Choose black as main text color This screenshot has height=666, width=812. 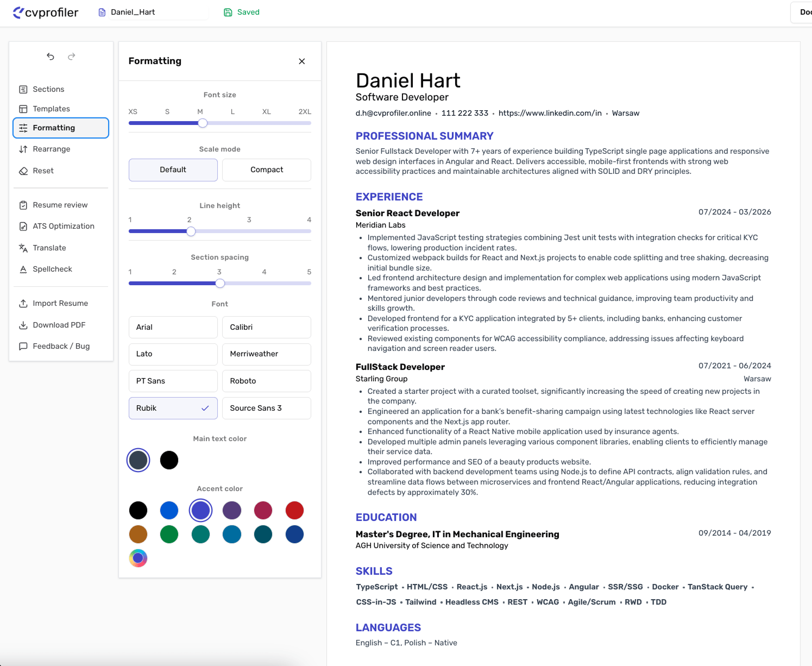pyautogui.click(x=169, y=460)
